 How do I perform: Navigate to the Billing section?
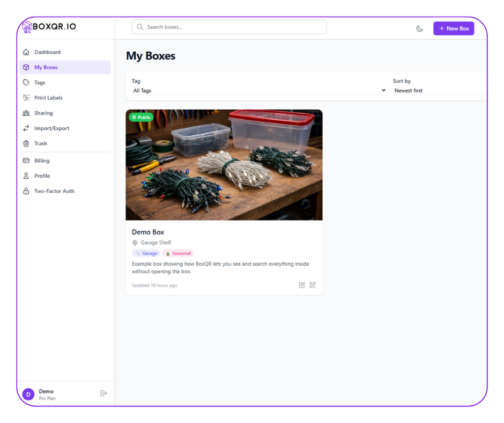pyautogui.click(x=42, y=161)
